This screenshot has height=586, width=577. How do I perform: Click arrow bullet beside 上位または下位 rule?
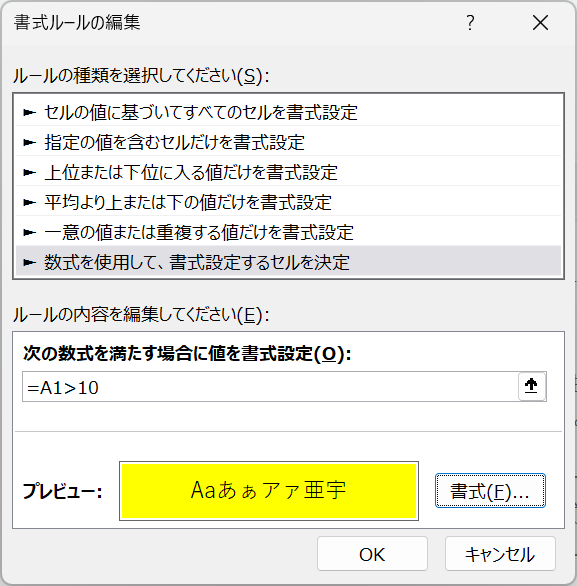click(29, 172)
